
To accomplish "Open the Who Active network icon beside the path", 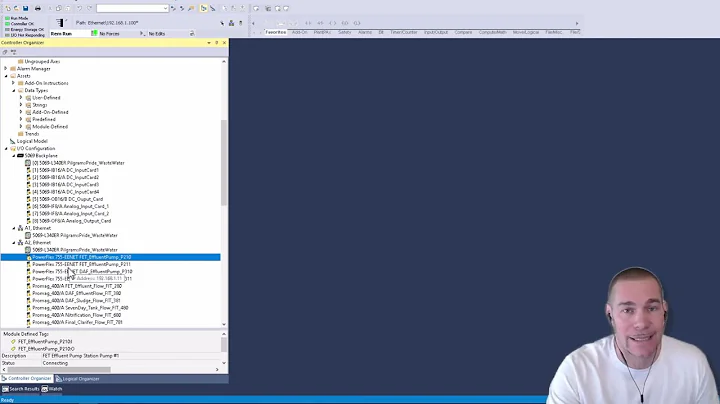I will [231, 23].
